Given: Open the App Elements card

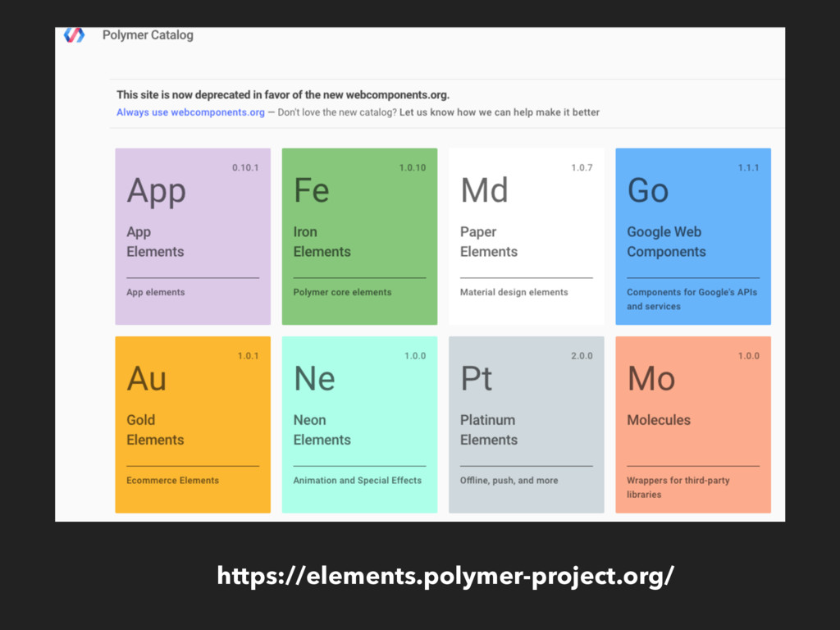Looking at the screenshot, I should tap(193, 236).
